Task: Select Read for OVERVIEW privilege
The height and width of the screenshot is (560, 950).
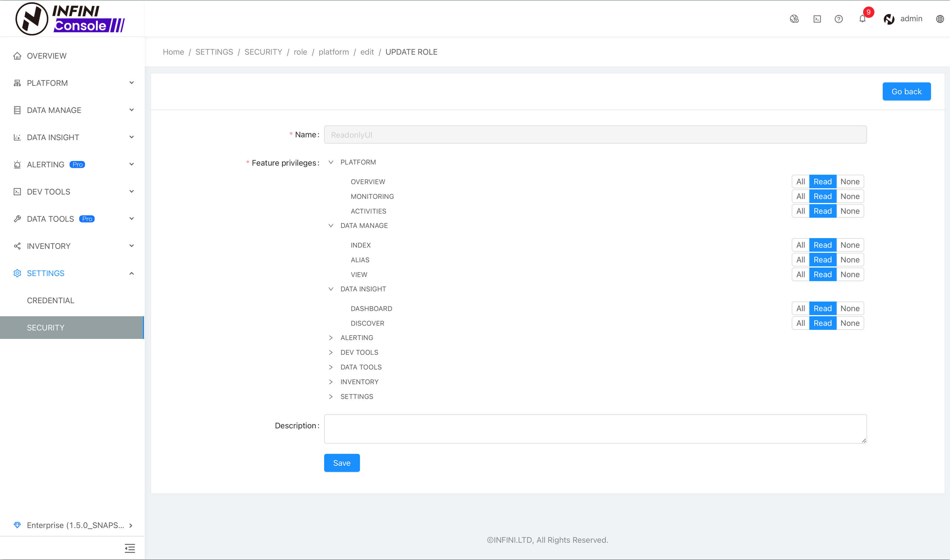Action: (x=823, y=181)
